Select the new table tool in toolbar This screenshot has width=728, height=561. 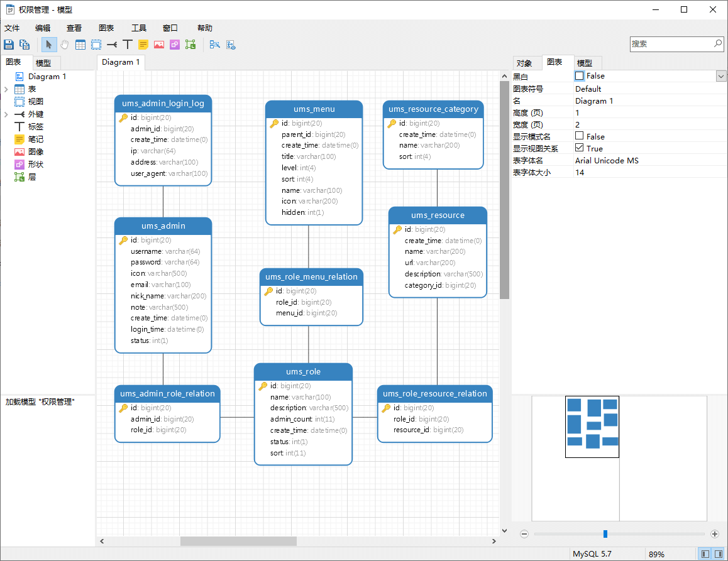point(80,45)
